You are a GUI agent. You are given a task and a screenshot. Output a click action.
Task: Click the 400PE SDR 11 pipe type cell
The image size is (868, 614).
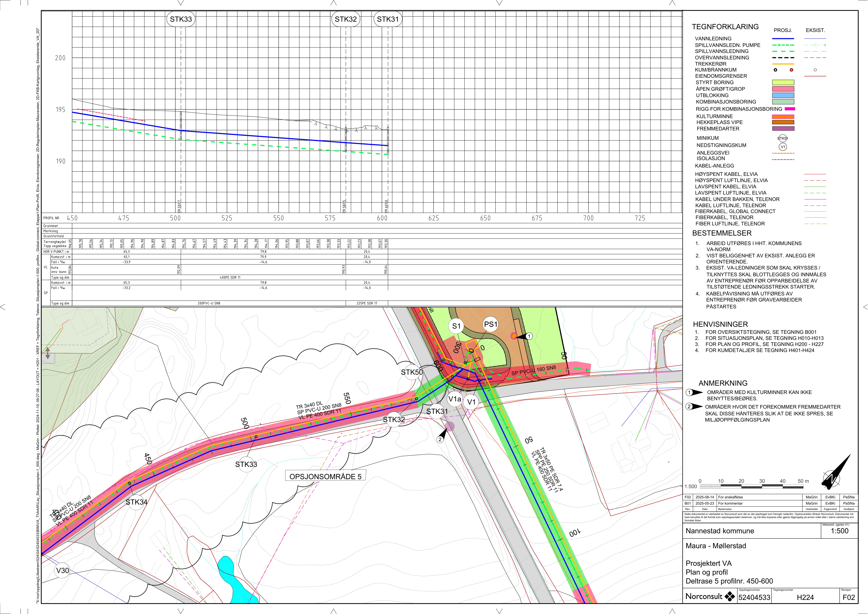(x=230, y=278)
